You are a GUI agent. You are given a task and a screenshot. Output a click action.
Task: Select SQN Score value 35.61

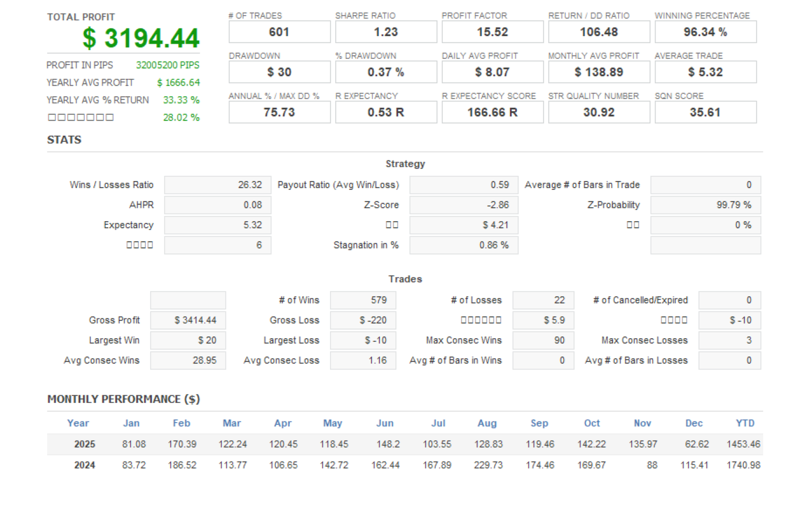point(705,112)
